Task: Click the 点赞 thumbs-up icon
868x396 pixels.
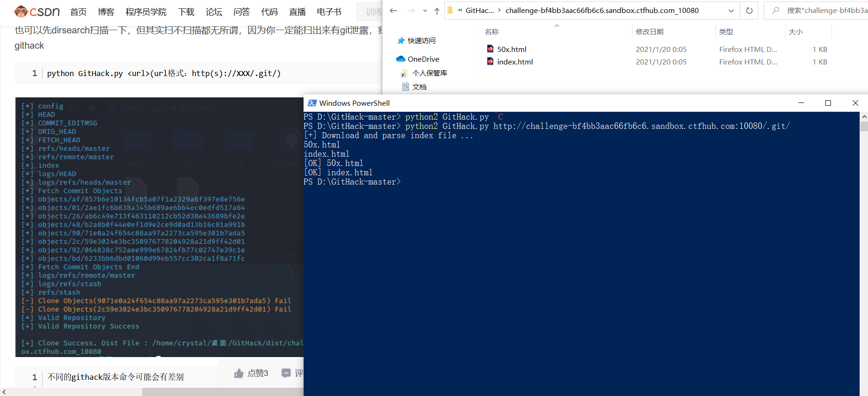Action: [239, 373]
